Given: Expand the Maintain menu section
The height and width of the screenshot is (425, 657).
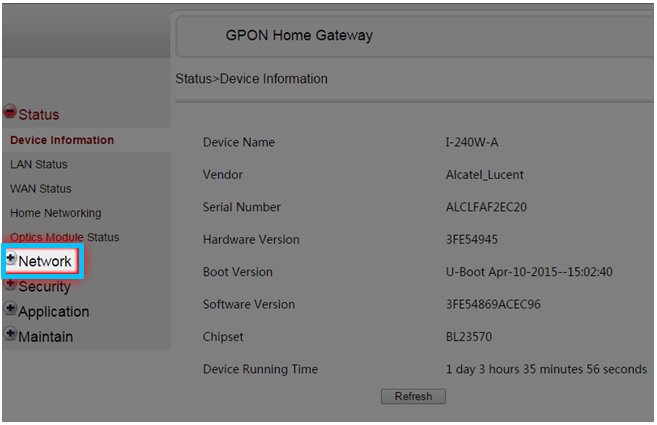Looking at the screenshot, I should point(46,337).
